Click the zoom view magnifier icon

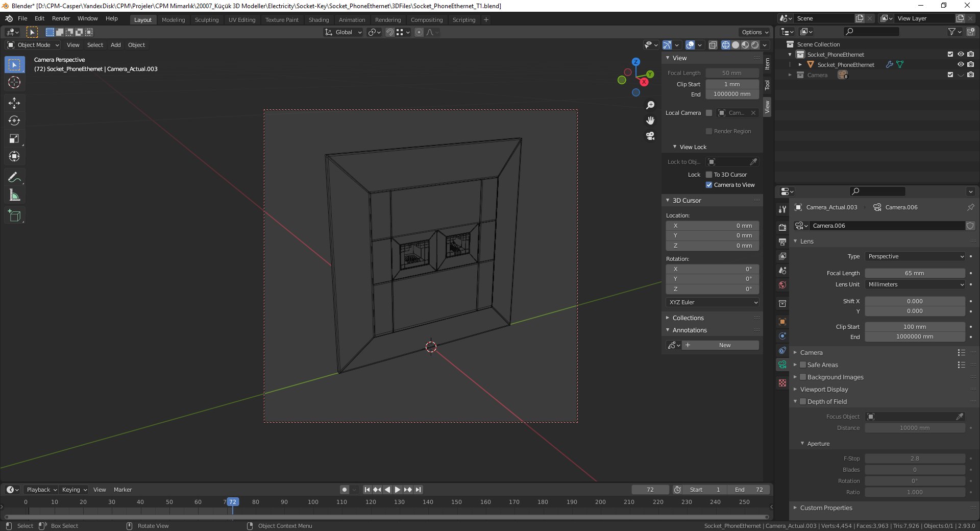650,105
